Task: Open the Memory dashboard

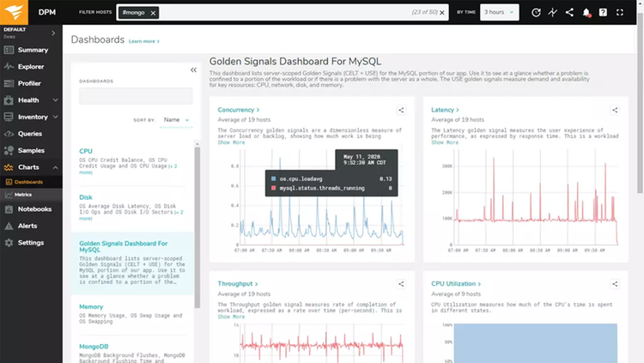Action: coord(91,306)
